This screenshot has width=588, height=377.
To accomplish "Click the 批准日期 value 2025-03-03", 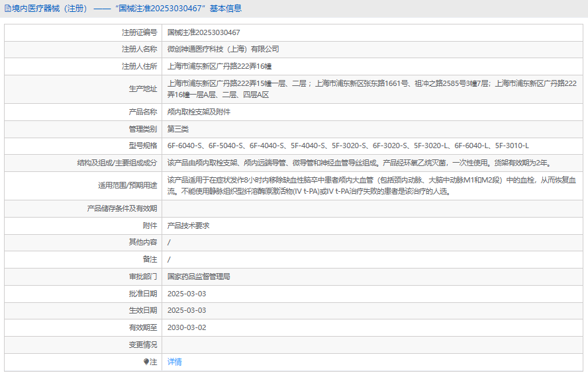I will [x=187, y=294].
